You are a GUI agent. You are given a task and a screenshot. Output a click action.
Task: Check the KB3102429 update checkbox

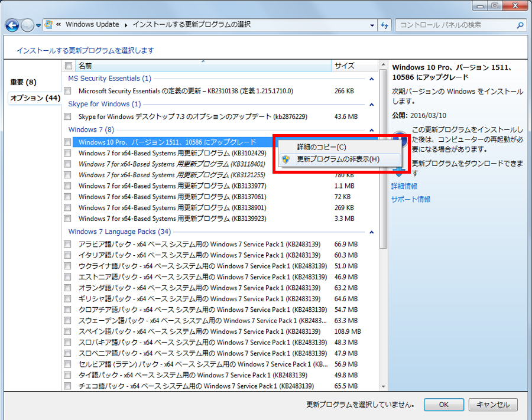coord(67,153)
